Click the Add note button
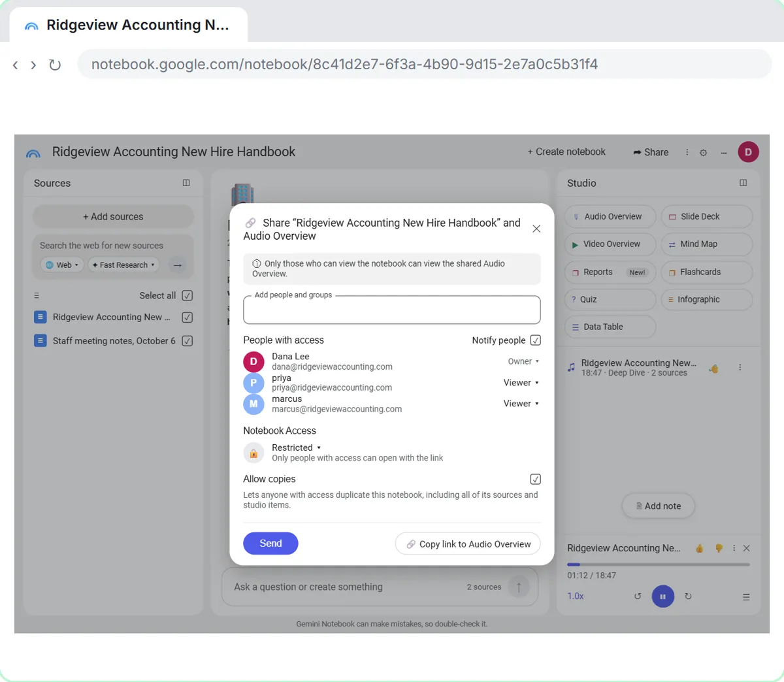784x682 pixels. coord(659,506)
